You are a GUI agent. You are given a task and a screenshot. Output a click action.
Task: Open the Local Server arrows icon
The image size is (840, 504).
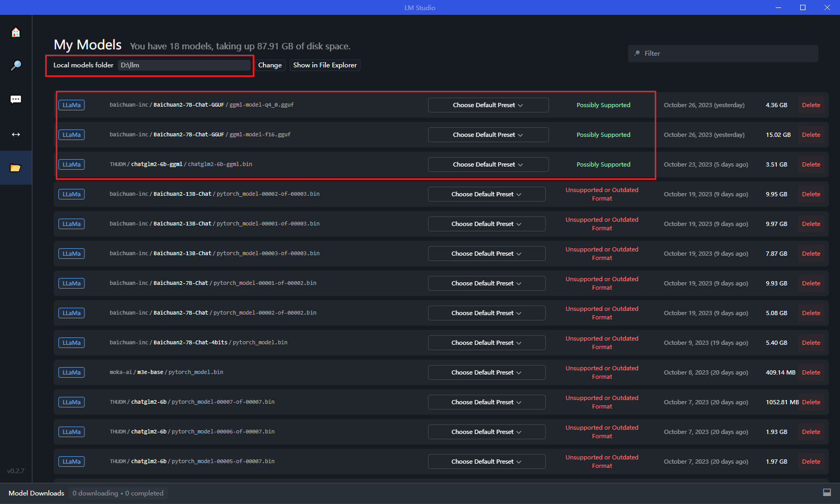click(16, 134)
